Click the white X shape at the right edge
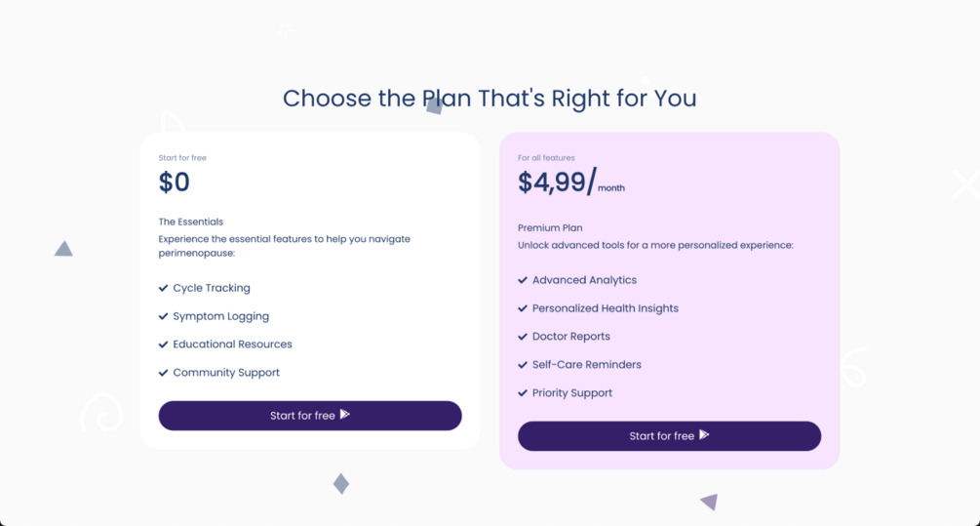The width and height of the screenshot is (980, 526). (965, 183)
